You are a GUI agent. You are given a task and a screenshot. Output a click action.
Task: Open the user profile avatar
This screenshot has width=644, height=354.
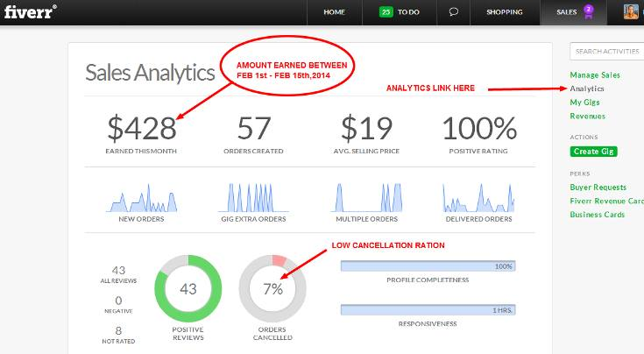point(631,12)
